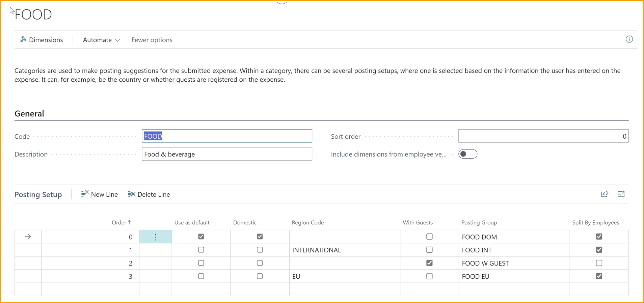Select the FOOD W GUEST posting group cell
The image size is (644, 303).
(514, 263)
